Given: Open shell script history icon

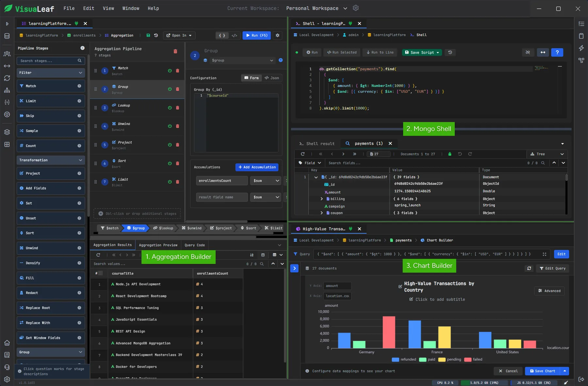Looking at the screenshot, I should click(x=450, y=52).
